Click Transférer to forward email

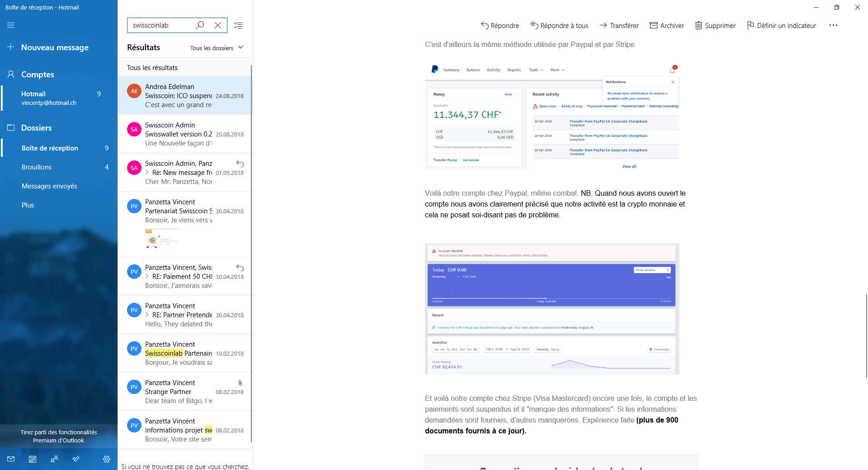619,25
